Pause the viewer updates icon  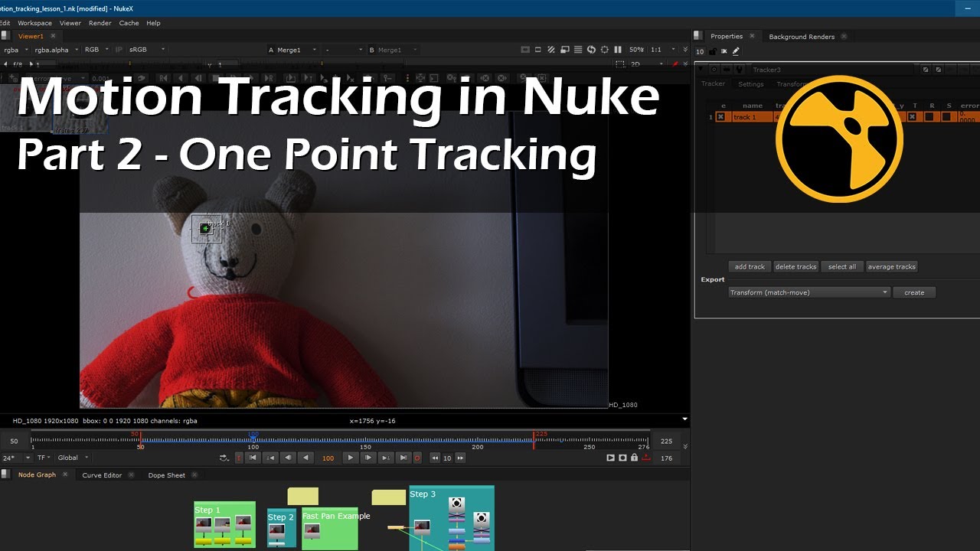point(617,50)
